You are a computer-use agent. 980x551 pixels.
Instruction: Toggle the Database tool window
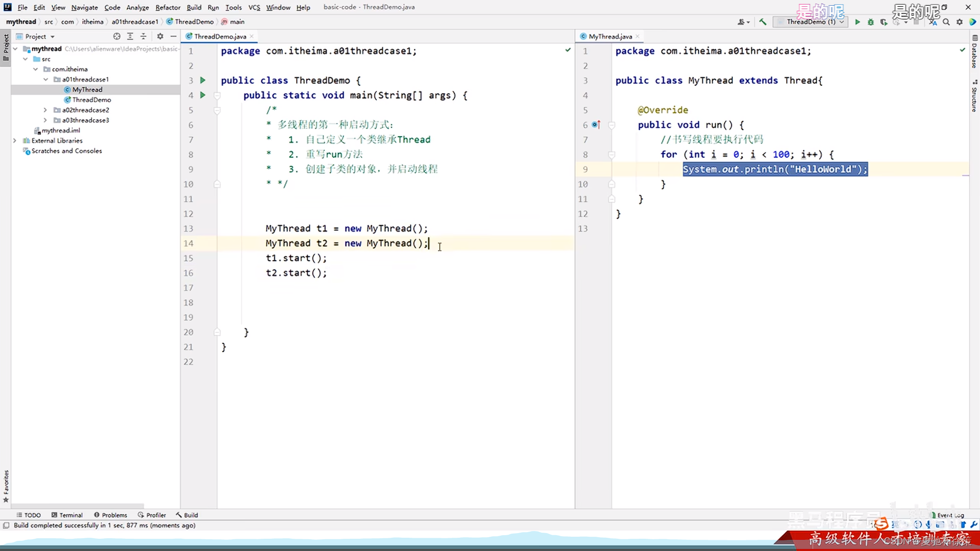point(974,52)
